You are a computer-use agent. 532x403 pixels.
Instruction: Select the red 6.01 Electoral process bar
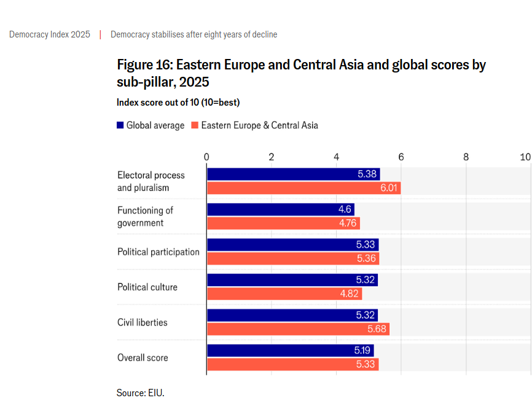[x=303, y=188]
